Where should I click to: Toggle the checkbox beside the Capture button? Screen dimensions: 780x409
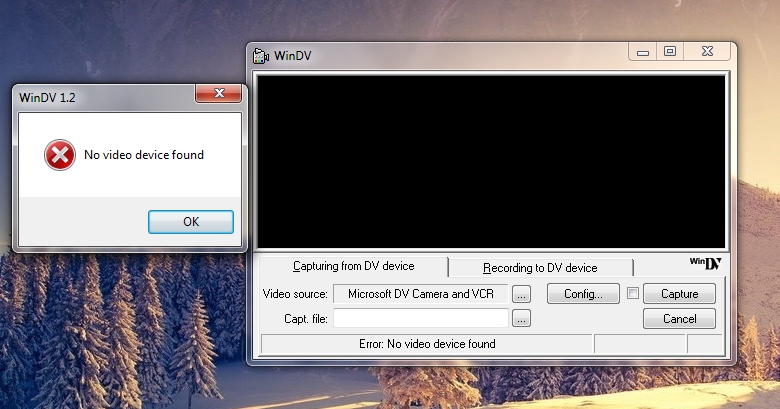tap(633, 294)
